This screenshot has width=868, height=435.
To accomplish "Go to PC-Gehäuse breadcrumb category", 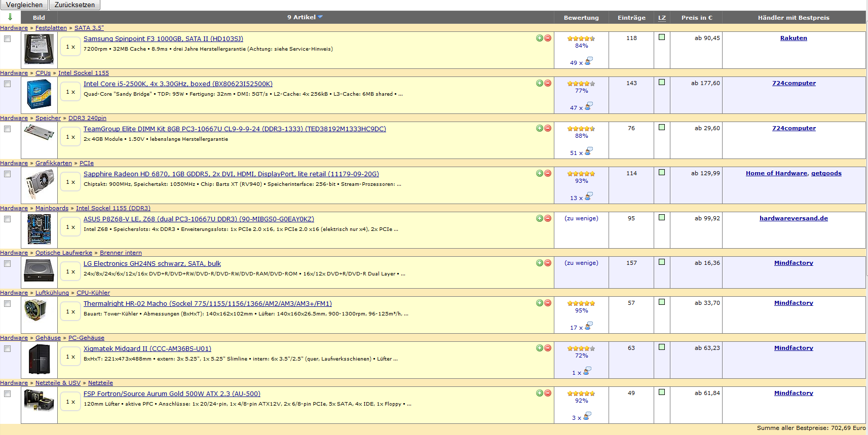I will (86, 338).
